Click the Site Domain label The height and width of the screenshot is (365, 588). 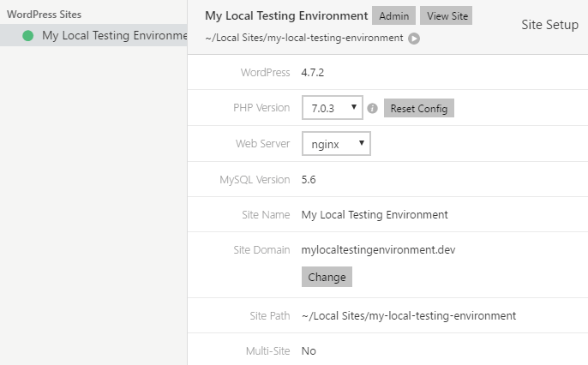click(x=261, y=250)
